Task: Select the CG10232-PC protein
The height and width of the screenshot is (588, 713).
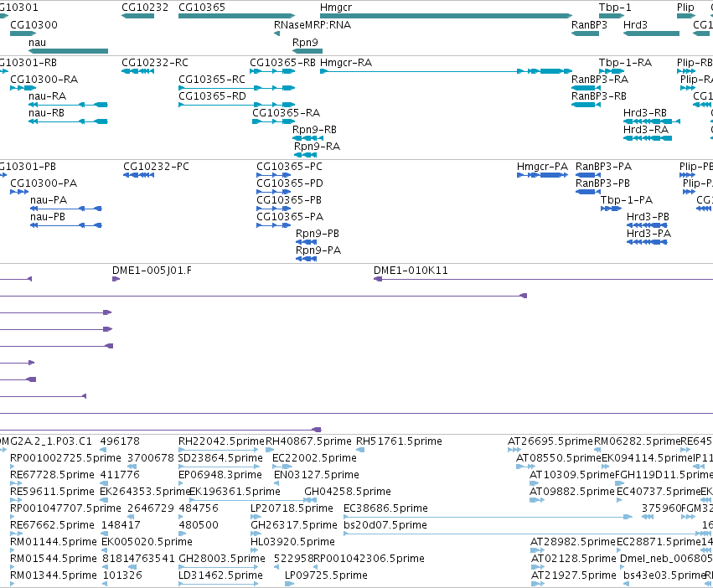Action: pos(139,175)
